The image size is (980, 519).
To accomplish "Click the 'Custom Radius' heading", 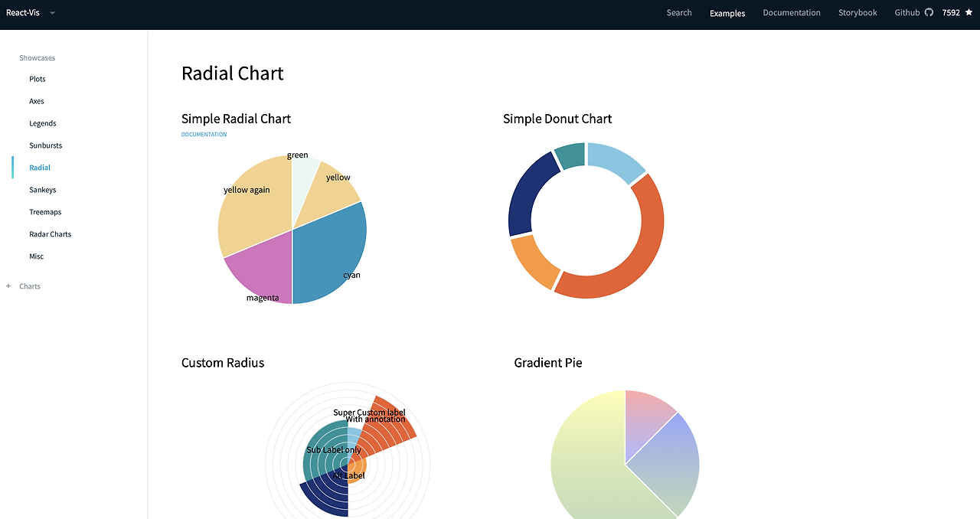I will pos(223,363).
